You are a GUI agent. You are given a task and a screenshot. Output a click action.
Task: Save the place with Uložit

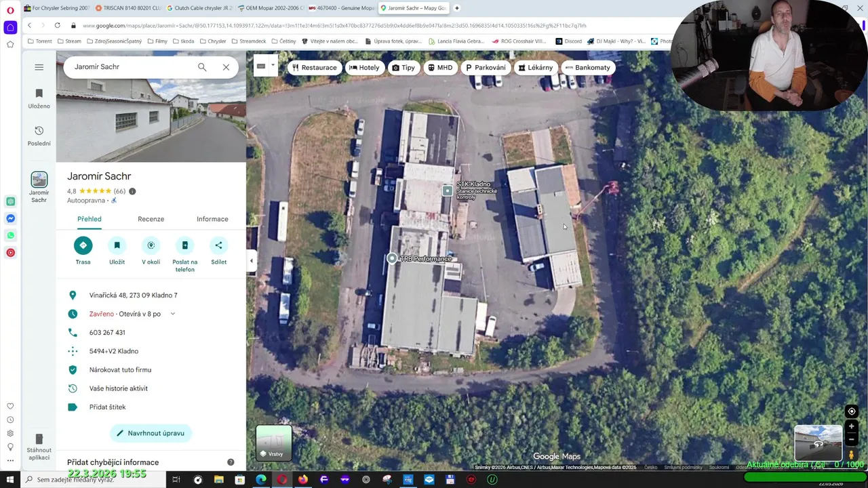(x=117, y=251)
